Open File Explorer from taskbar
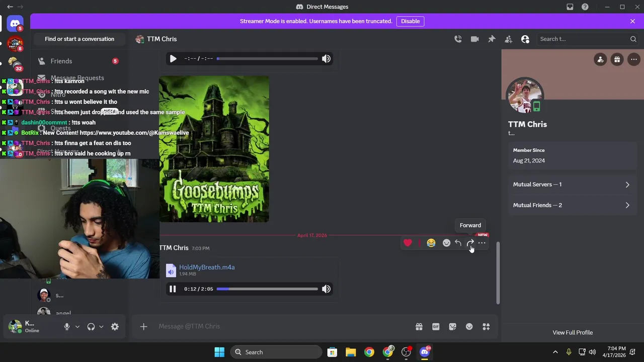The width and height of the screenshot is (644, 362). click(351, 352)
